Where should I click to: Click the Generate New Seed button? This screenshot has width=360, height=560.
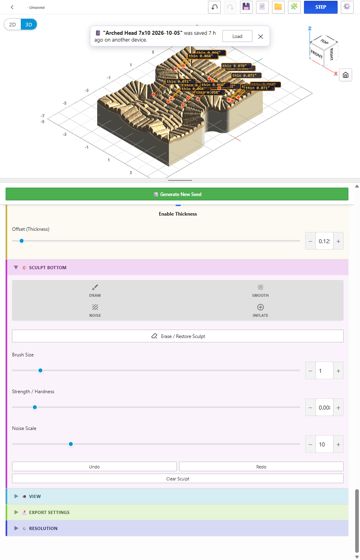(177, 194)
